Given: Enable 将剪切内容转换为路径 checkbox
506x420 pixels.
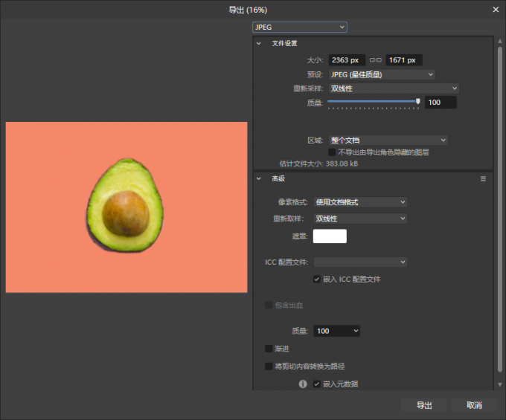Looking at the screenshot, I should (269, 366).
